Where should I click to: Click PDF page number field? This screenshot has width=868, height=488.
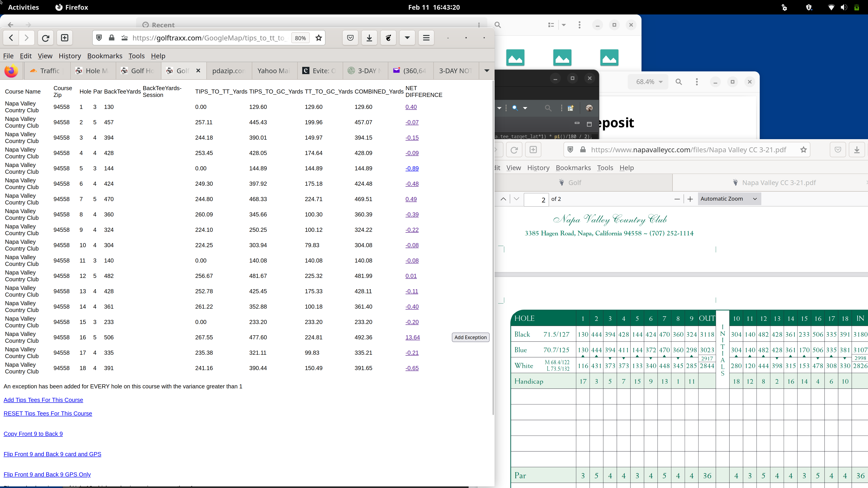536,199
